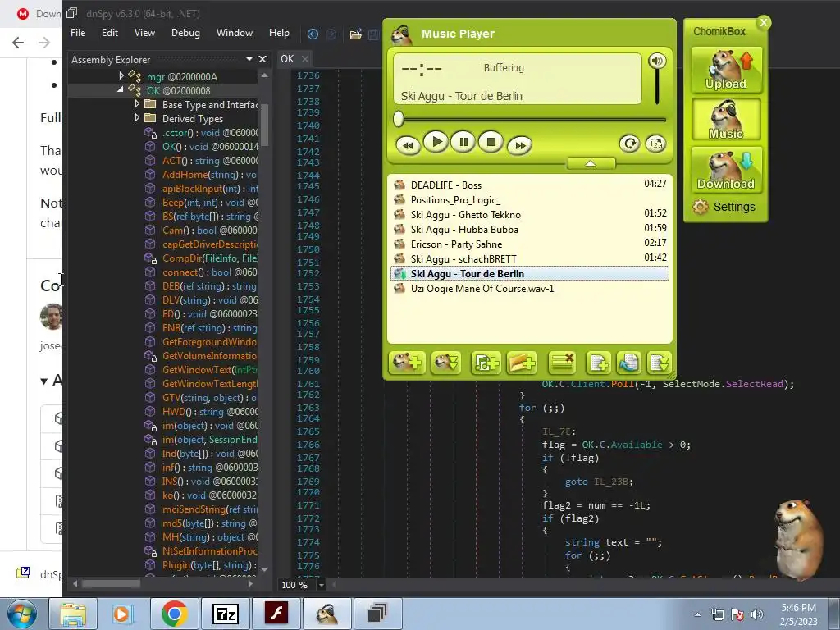Open the 100 % zoom dropdown
This screenshot has width=840, height=630.
tap(322, 585)
